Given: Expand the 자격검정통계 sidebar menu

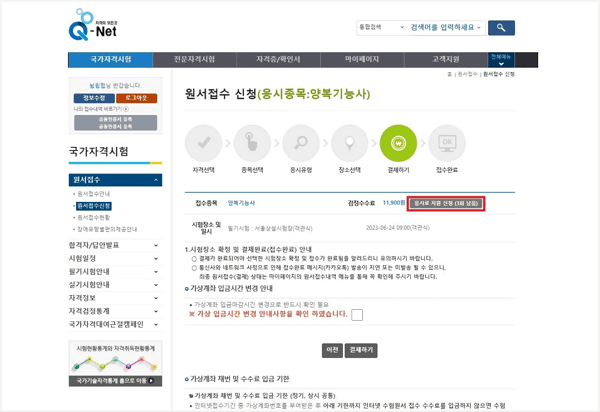Looking at the screenshot, I should pyautogui.click(x=156, y=311).
